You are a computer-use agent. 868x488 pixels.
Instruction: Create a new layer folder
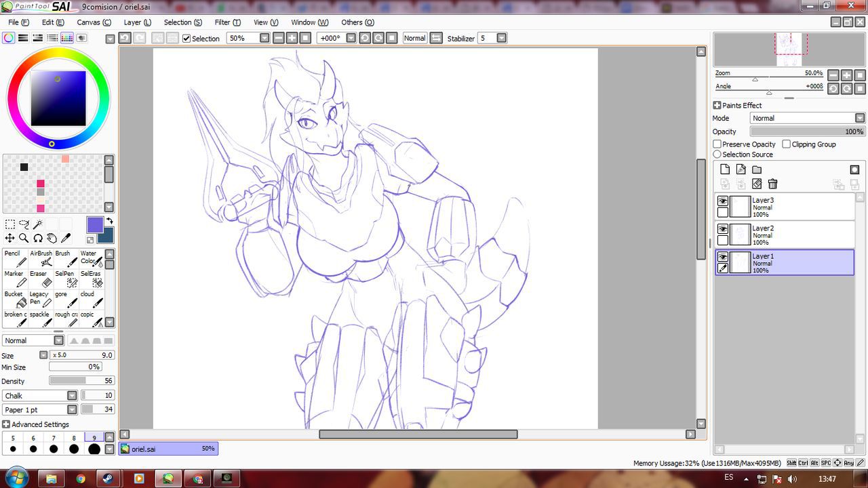click(757, 169)
